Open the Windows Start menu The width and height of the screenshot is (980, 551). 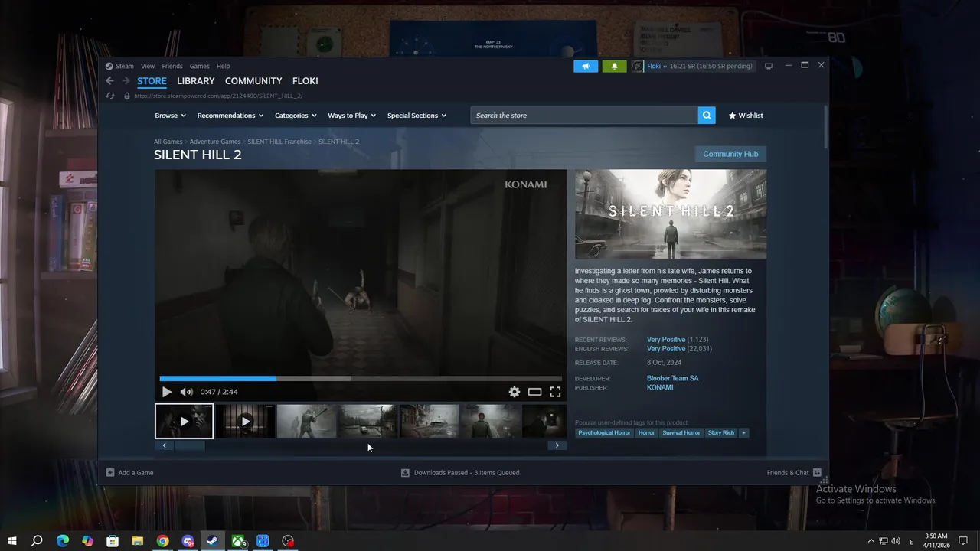pos(12,541)
